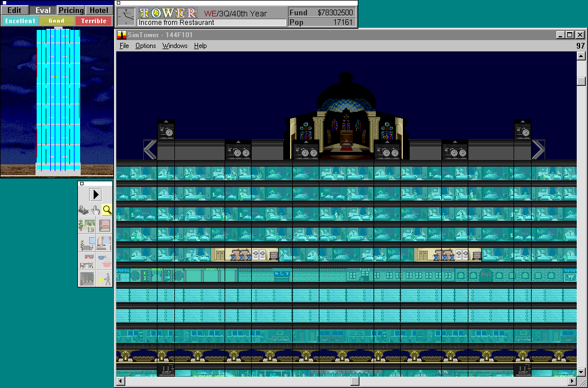
Task: Choose the office and condo room icon
Action: (x=87, y=244)
